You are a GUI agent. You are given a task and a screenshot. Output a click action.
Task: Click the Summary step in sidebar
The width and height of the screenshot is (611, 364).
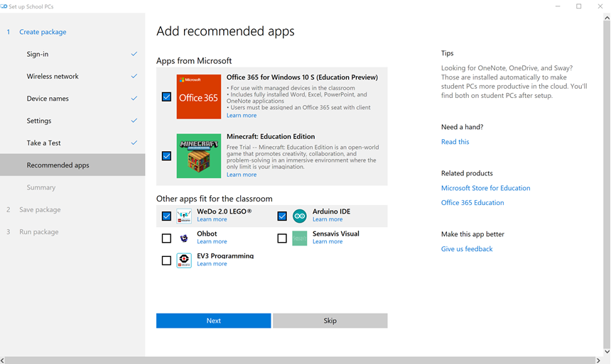tap(72, 187)
